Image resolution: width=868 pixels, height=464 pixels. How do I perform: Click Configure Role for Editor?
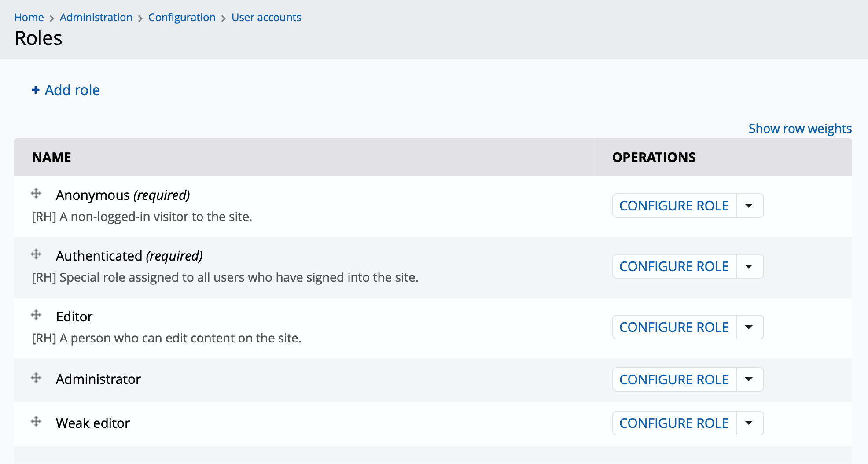pos(674,327)
